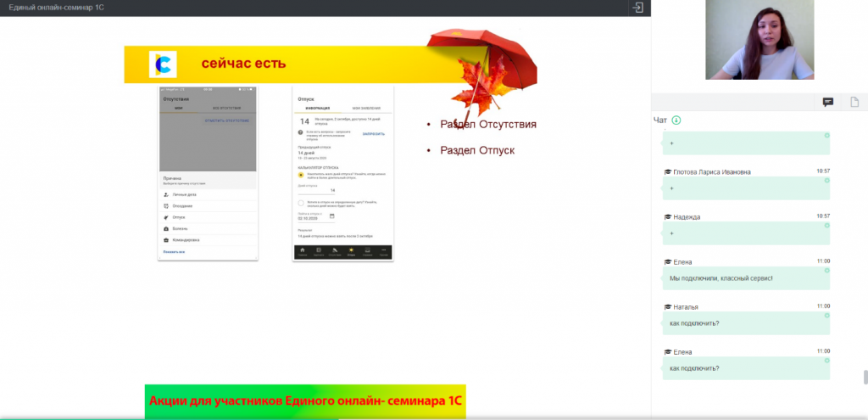Select the second radio button about specific date

point(301,203)
